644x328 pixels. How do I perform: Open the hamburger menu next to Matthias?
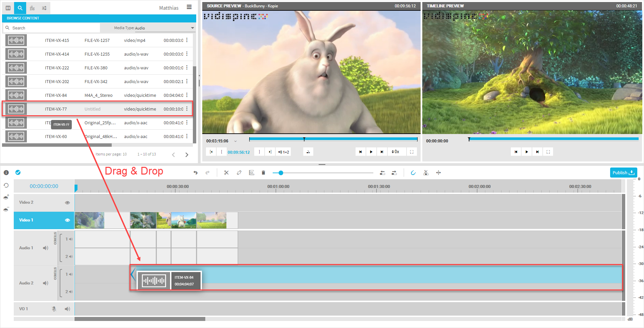point(189,7)
